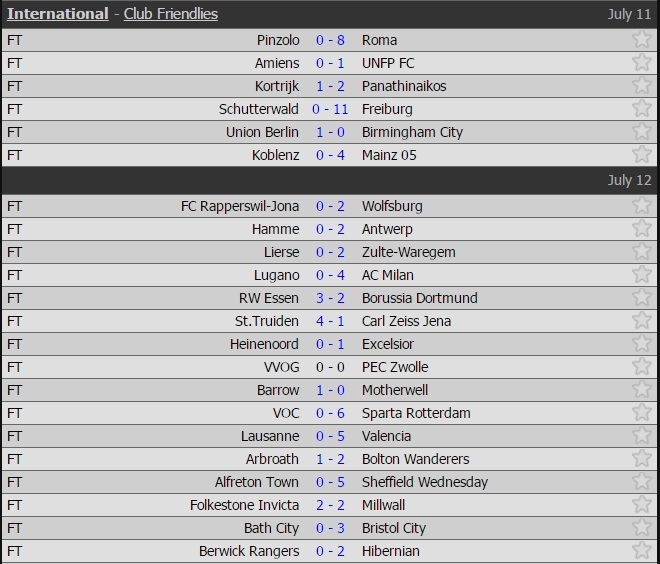Toggle star for Union Berlin vs Birmingham City
Image resolution: width=660 pixels, height=564 pixels.
[x=641, y=132]
